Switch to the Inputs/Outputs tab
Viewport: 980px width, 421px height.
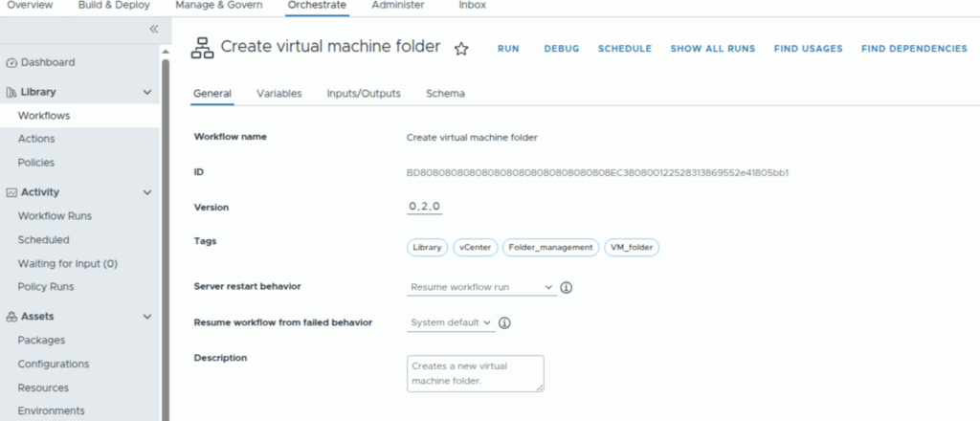[x=363, y=94]
